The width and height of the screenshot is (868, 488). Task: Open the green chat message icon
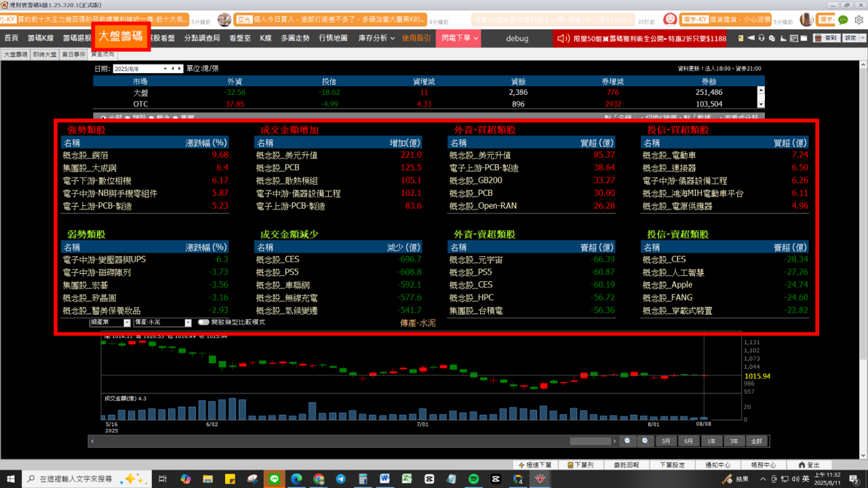click(x=843, y=20)
